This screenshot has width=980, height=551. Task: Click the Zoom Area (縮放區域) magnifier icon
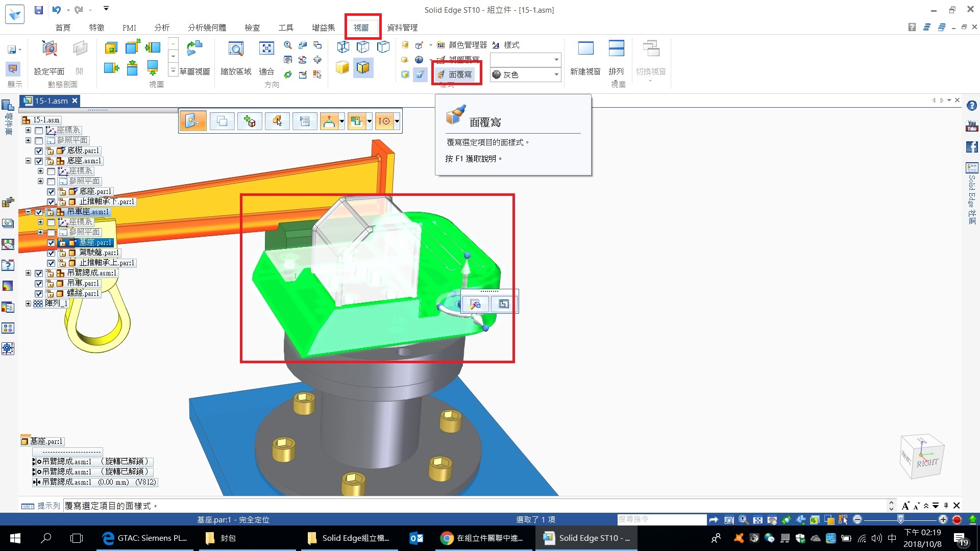click(x=236, y=49)
